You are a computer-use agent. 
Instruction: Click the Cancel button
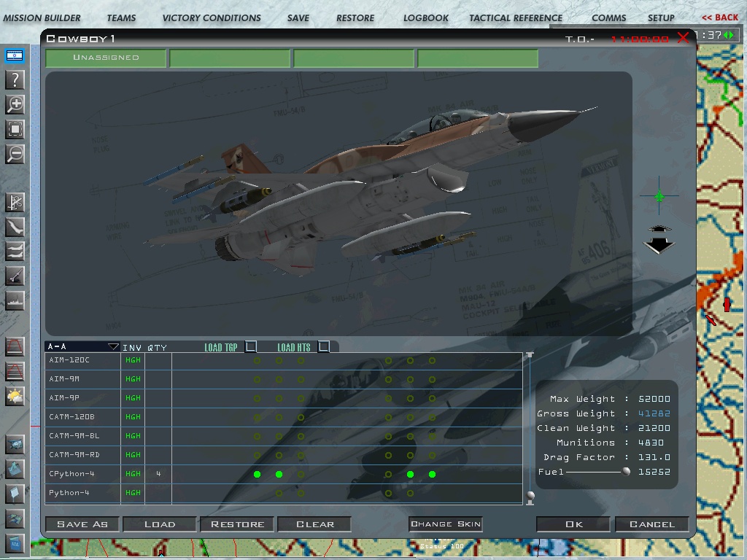pos(651,524)
